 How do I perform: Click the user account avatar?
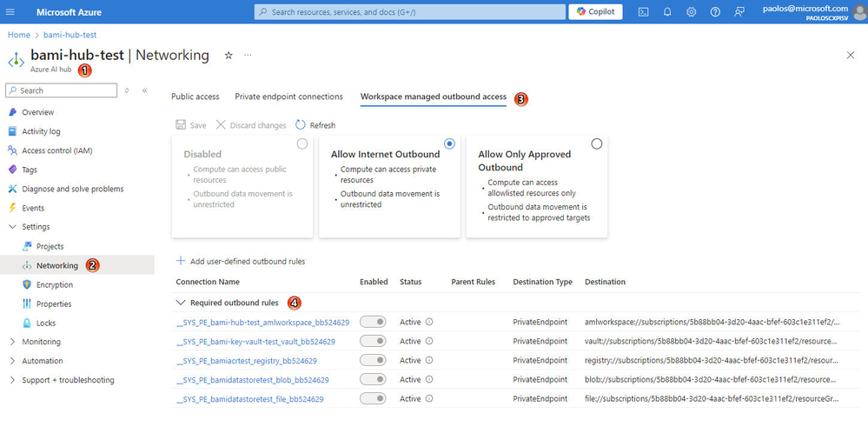click(859, 11)
